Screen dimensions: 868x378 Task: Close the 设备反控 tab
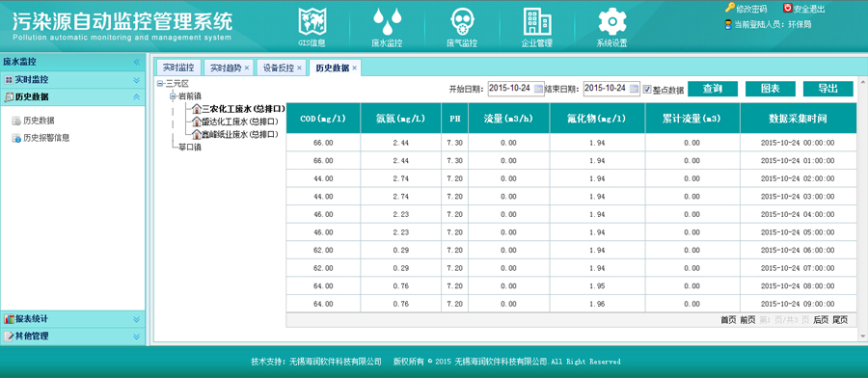pos(300,68)
